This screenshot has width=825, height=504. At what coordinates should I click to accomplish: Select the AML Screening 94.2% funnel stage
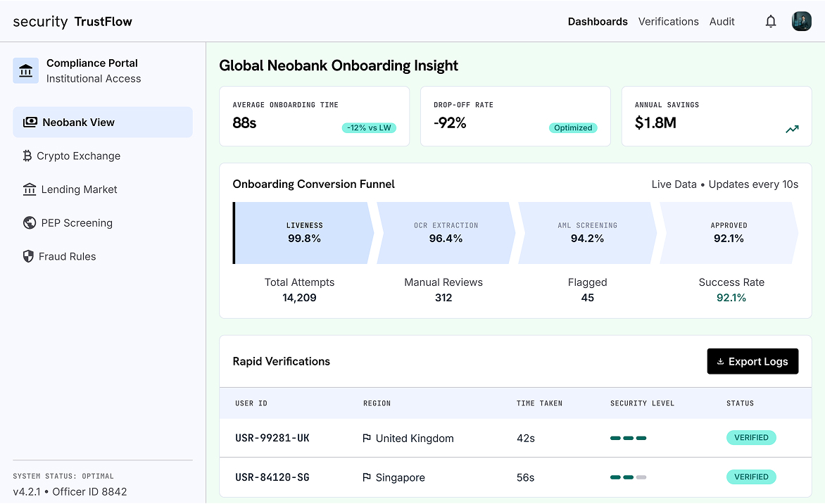587,232
